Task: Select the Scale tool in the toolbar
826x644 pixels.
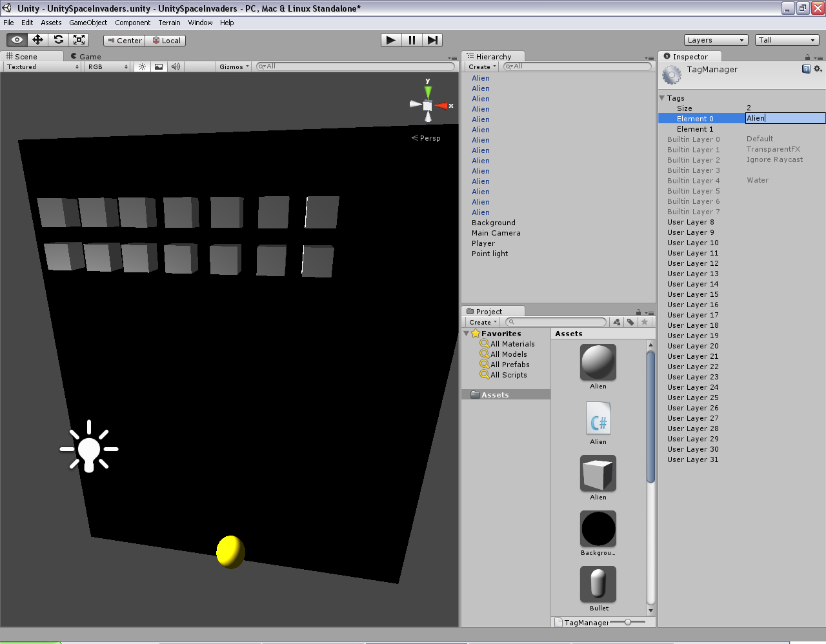Action: tap(79, 39)
